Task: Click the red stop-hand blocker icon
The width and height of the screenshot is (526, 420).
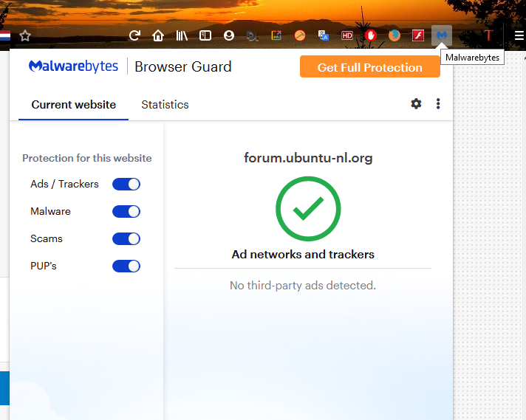Action: coord(371,35)
